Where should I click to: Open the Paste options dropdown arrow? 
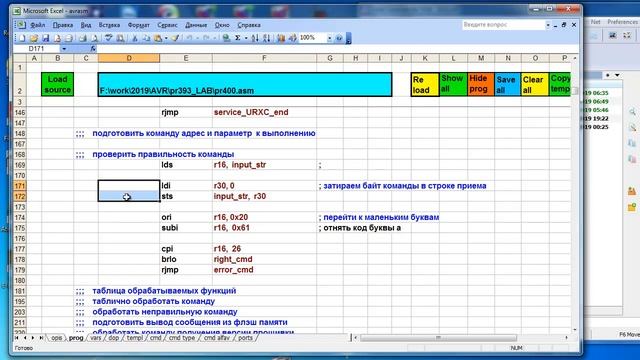pos(166,38)
